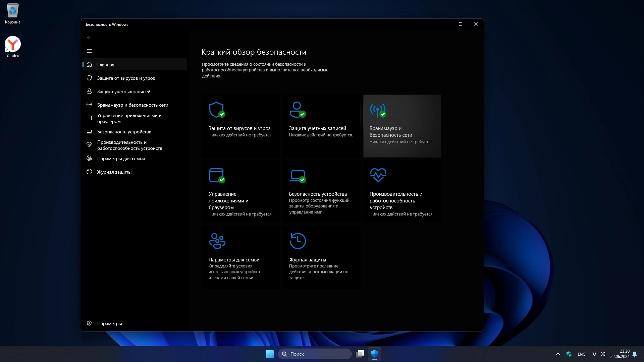The width and height of the screenshot is (644, 362).
Task: Open the protection history clock tile icon
Action: click(298, 241)
